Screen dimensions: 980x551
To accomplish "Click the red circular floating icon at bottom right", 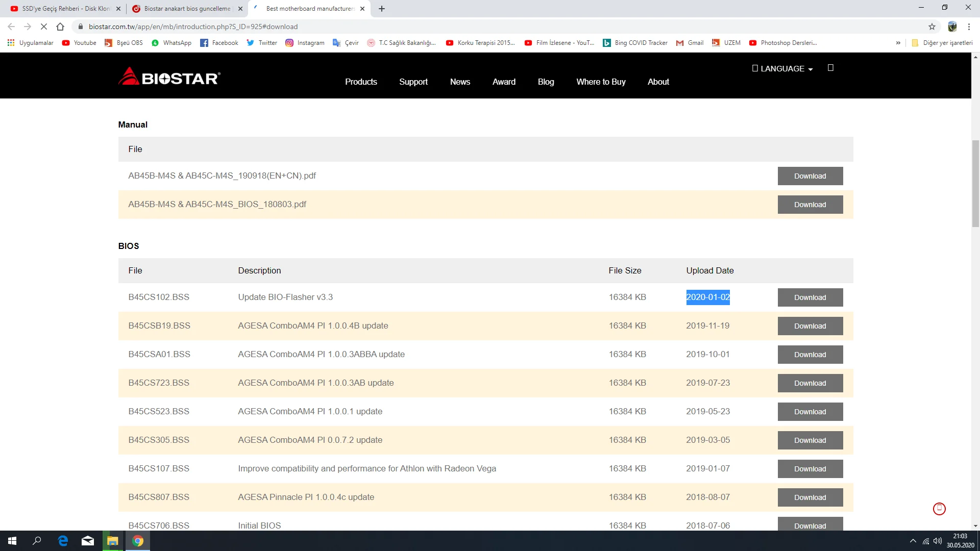I will pos(939,509).
